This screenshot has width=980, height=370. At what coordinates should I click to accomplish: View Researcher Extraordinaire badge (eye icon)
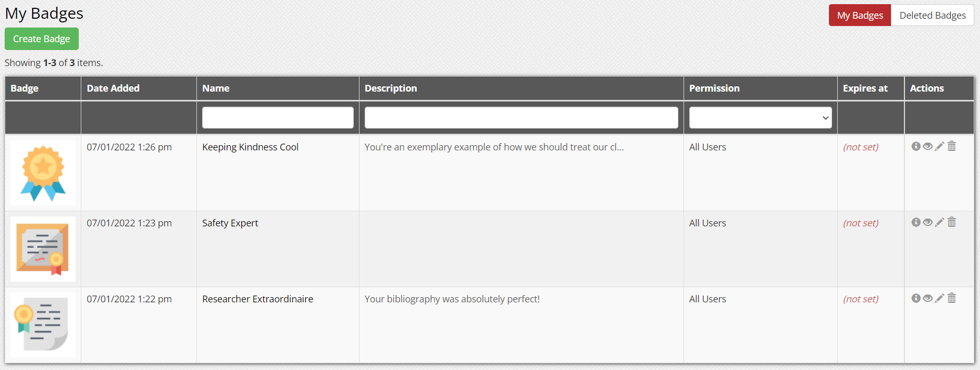(928, 298)
